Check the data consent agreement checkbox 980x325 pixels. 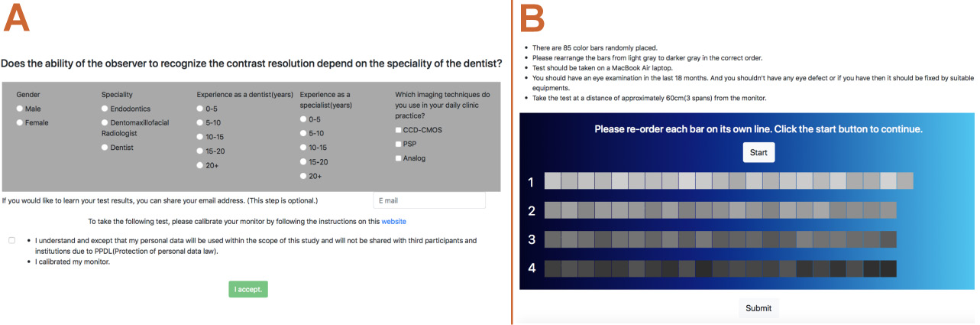(x=11, y=240)
